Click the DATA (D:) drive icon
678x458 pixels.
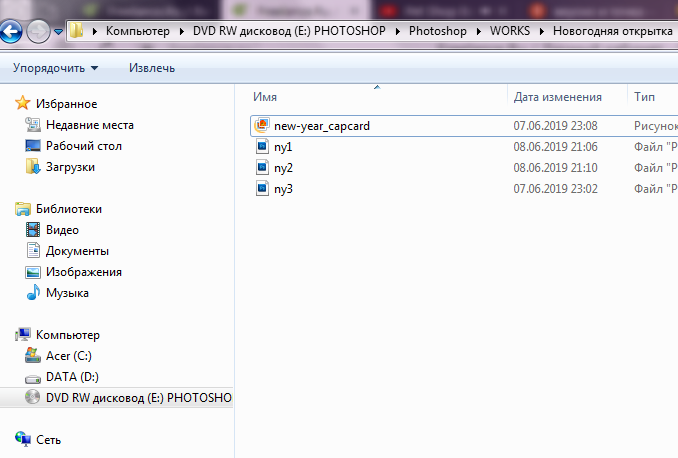(x=33, y=379)
